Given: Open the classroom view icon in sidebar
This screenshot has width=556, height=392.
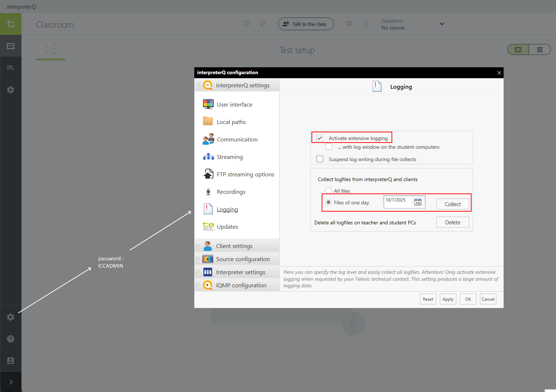Looking at the screenshot, I should pos(11,46).
